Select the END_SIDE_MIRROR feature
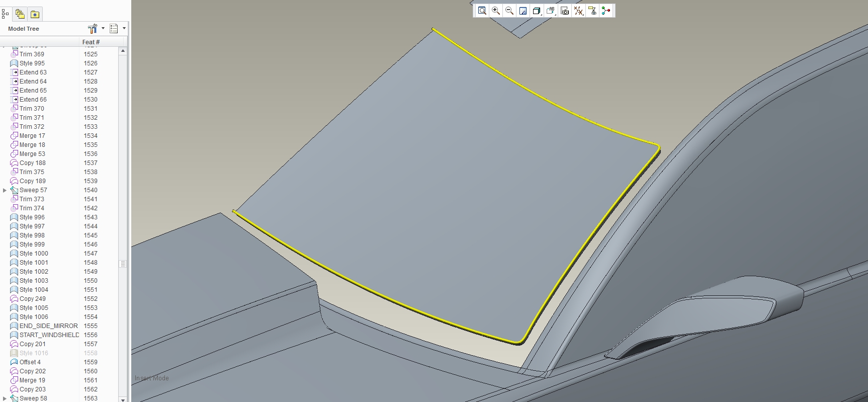868x402 pixels. (49, 326)
